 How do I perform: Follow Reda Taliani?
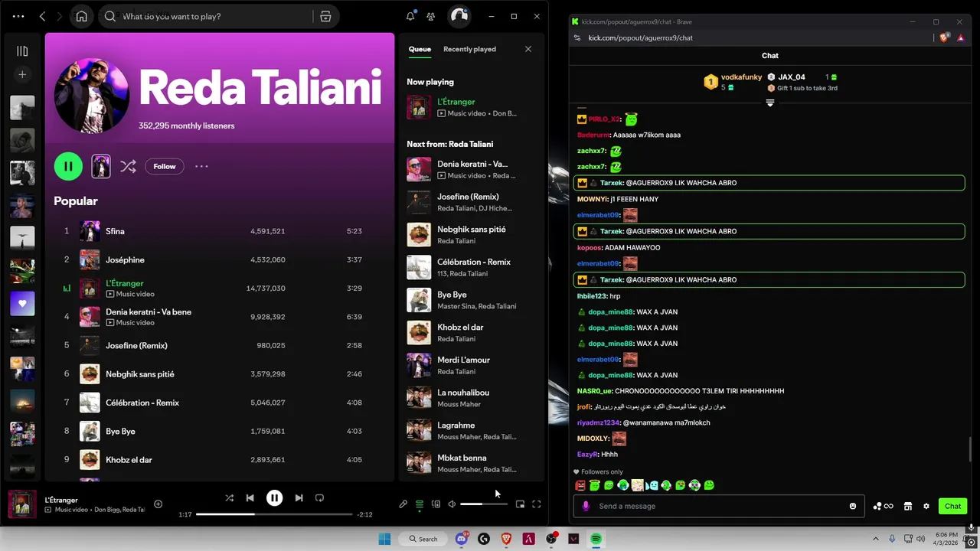point(165,166)
